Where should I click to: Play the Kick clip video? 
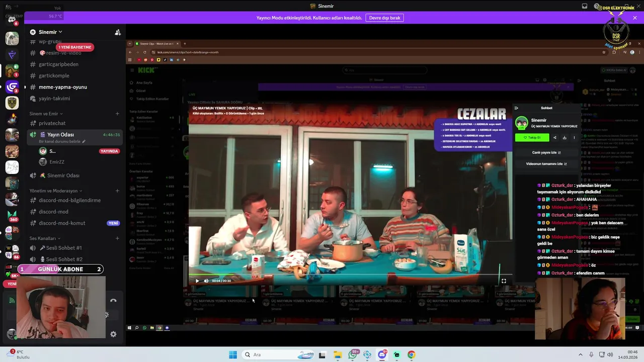(197, 281)
